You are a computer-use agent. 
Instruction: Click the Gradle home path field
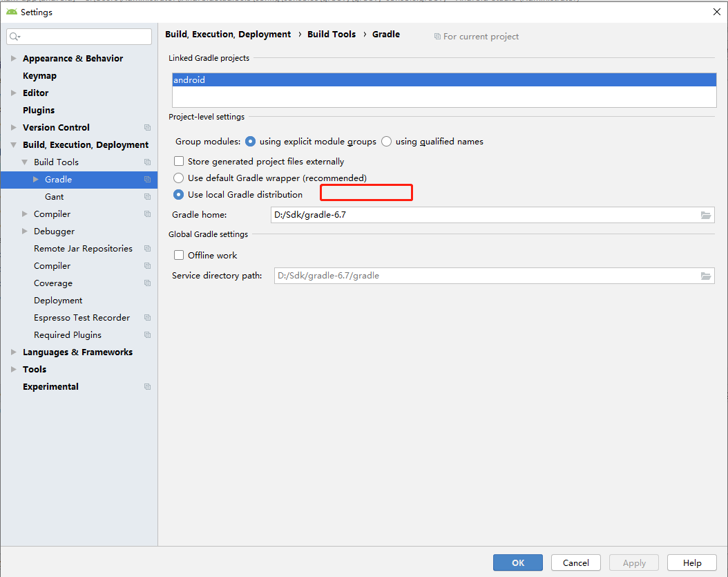pos(492,215)
